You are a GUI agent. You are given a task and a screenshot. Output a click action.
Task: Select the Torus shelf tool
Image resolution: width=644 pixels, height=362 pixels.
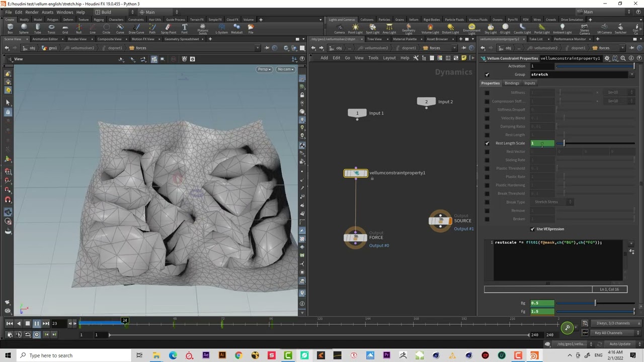[51, 29]
